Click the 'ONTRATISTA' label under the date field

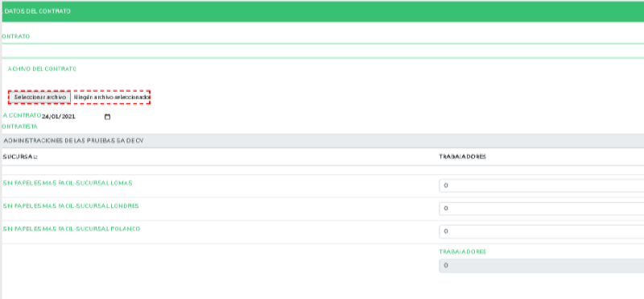coord(19,127)
